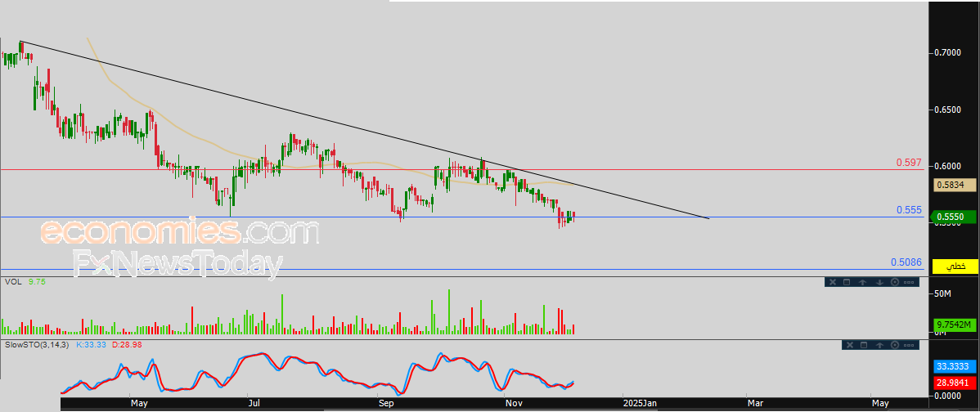Click the Nov date axis label
980x412 pixels.
tap(515, 404)
